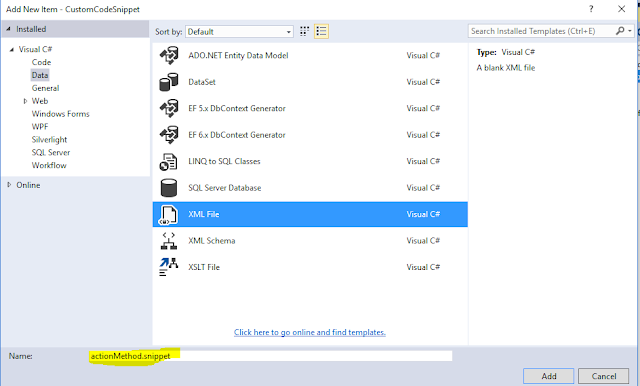Select the WPF category
Image resolution: width=640 pixels, height=386 pixels.
click(x=40, y=126)
